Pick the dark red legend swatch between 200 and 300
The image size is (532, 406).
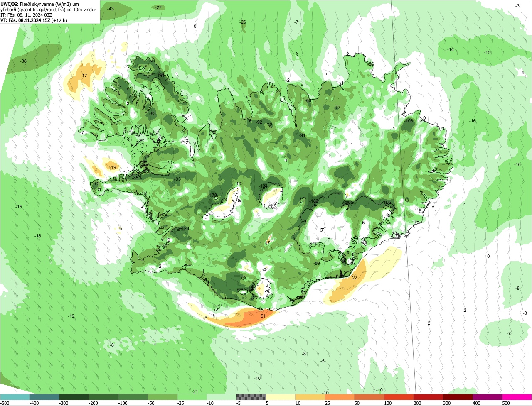click(428, 397)
